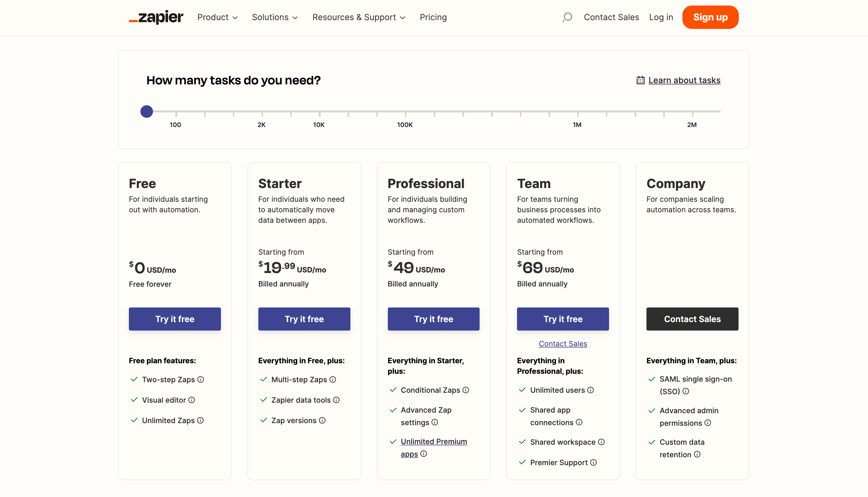Click the calendar icon next to Learn about tasks
Screen dimensions: 868x497
[640, 80]
